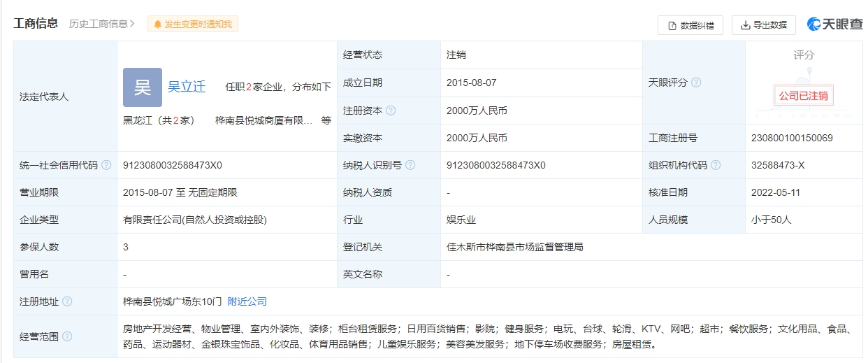Click the 公司已注销 score badge

(804, 96)
